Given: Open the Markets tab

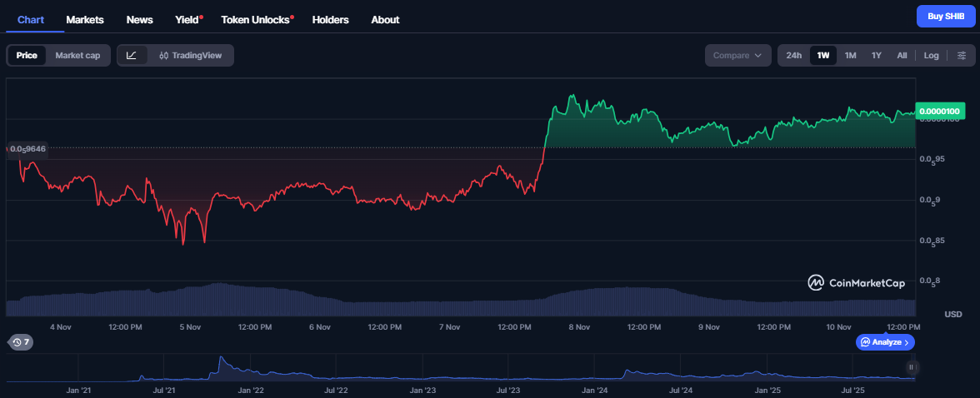Looking at the screenshot, I should coord(85,19).
